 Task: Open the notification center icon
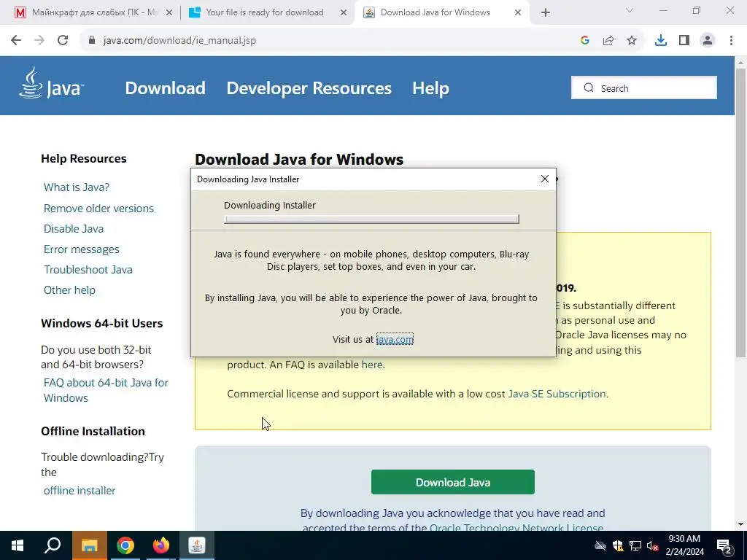click(724, 545)
